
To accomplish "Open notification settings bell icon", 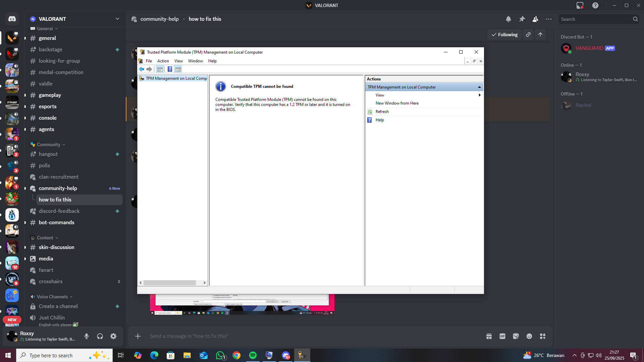I will pyautogui.click(x=508, y=19).
